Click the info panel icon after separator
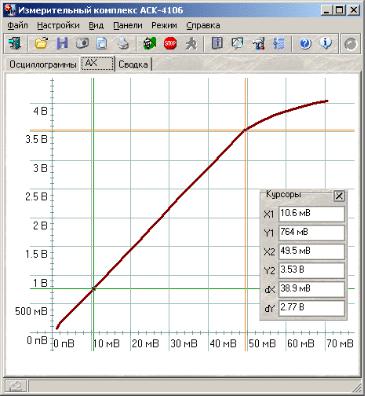 pos(217,44)
